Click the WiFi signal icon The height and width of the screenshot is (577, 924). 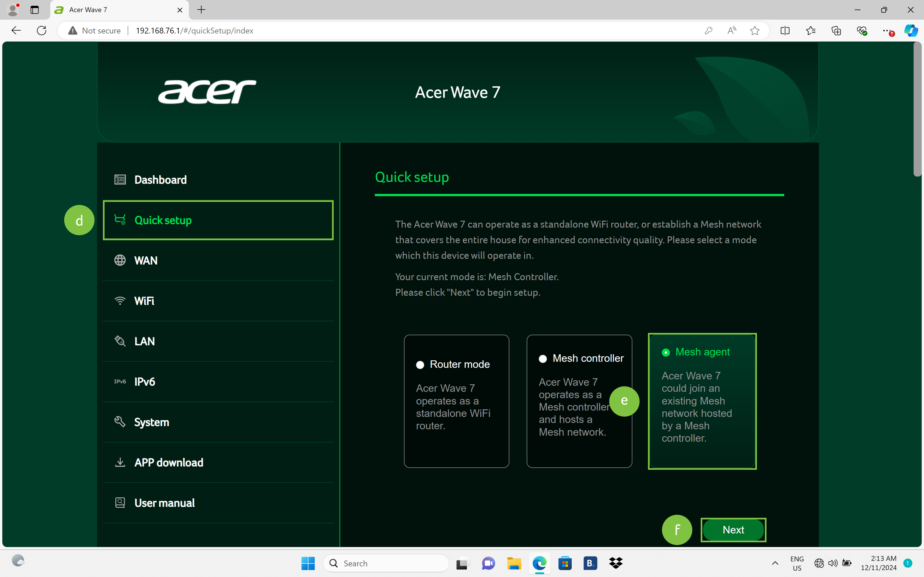tap(120, 301)
